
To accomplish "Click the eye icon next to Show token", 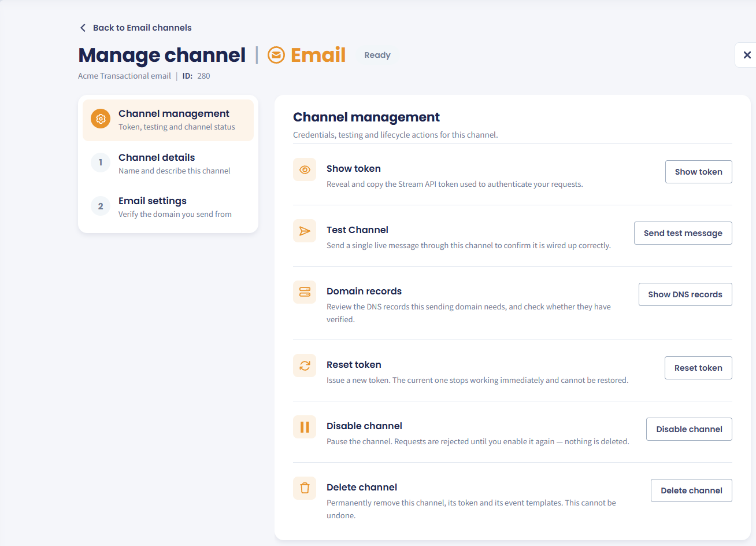I will (x=305, y=169).
